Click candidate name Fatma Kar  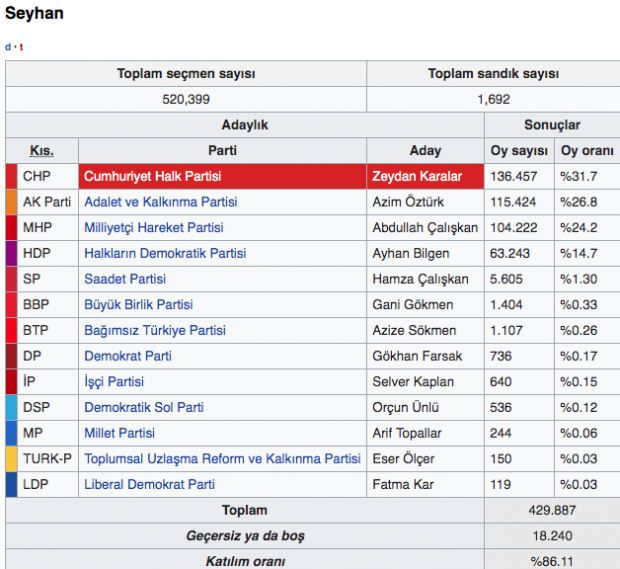(x=403, y=485)
